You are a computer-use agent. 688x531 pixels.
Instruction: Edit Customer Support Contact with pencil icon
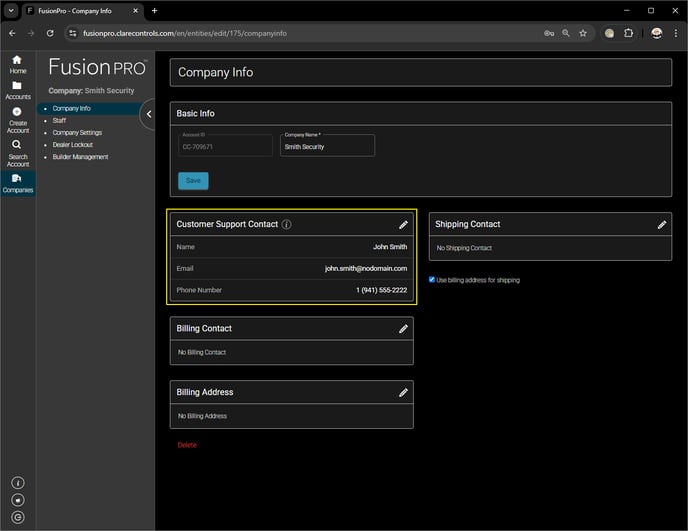click(x=403, y=225)
